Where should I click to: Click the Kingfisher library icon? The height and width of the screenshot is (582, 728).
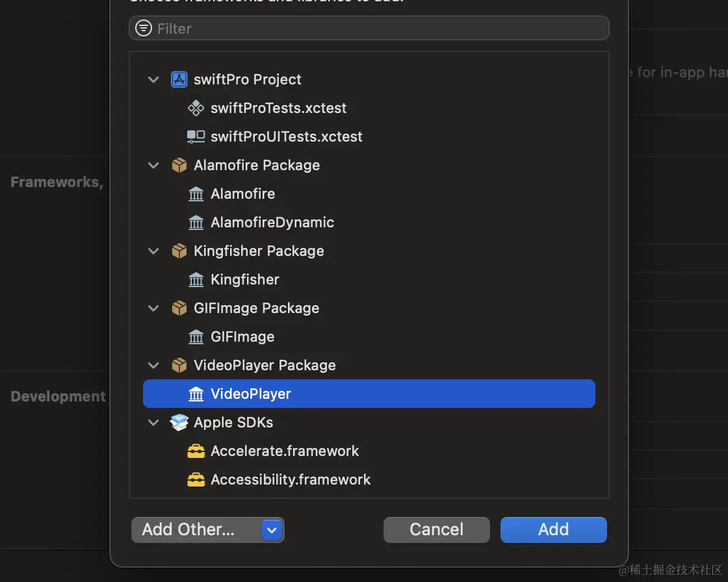(196, 279)
